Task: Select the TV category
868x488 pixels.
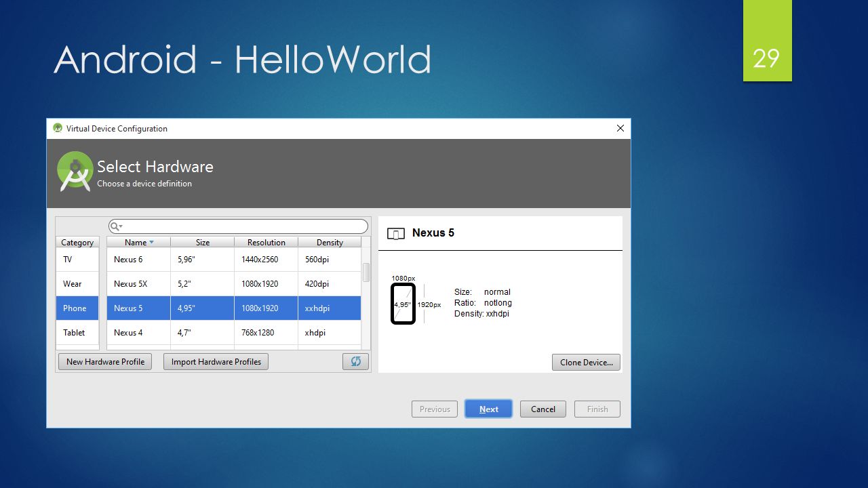Action: point(77,260)
